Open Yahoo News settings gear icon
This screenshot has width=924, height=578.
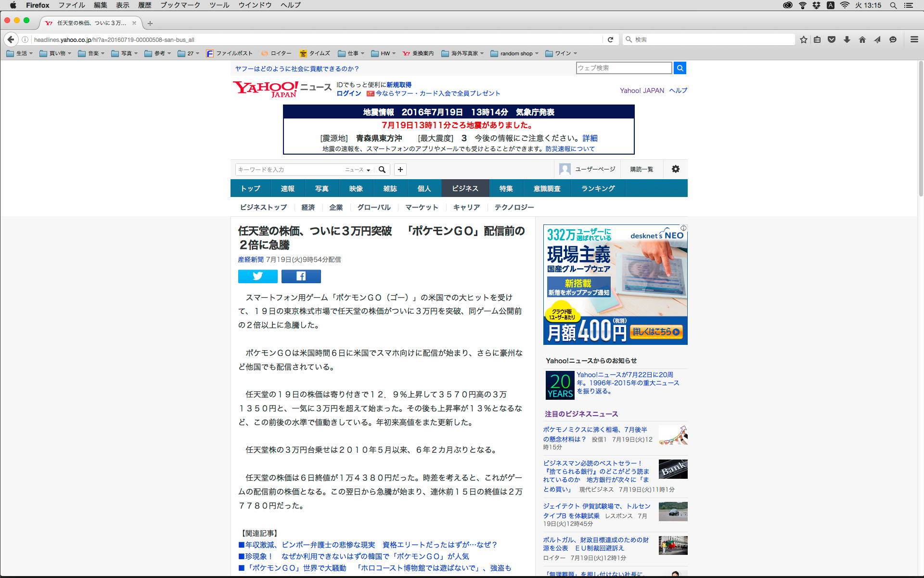tap(675, 169)
